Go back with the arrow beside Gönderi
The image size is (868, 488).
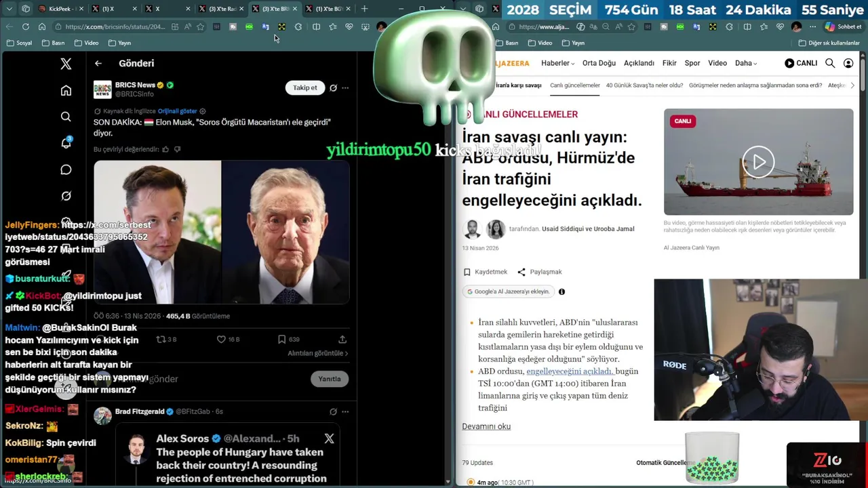[98, 63]
